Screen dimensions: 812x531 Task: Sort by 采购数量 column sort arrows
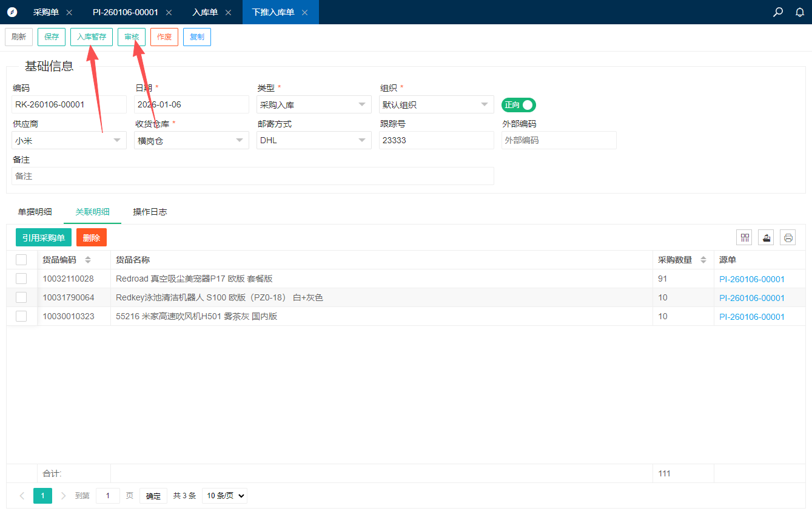[703, 260]
